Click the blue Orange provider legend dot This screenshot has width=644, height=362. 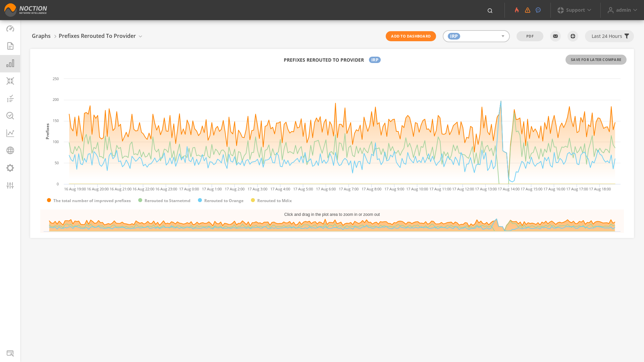[x=200, y=200]
